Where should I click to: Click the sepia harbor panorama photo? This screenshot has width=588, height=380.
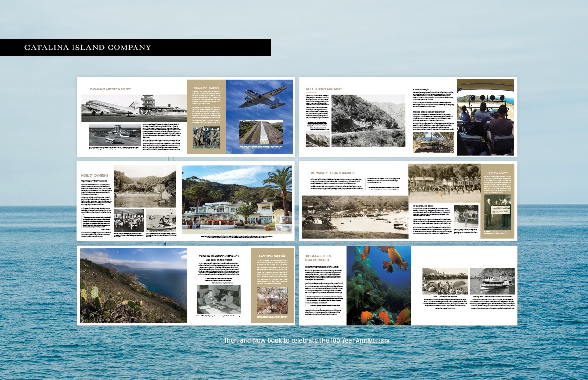pyautogui.click(x=355, y=217)
